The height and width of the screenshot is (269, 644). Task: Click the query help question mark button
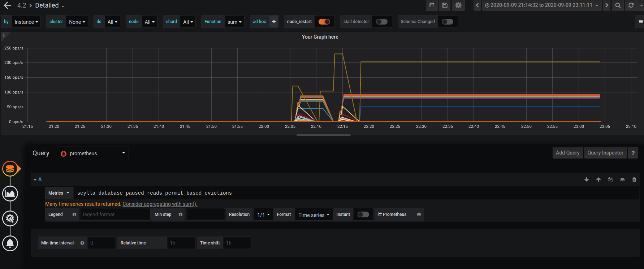(633, 153)
